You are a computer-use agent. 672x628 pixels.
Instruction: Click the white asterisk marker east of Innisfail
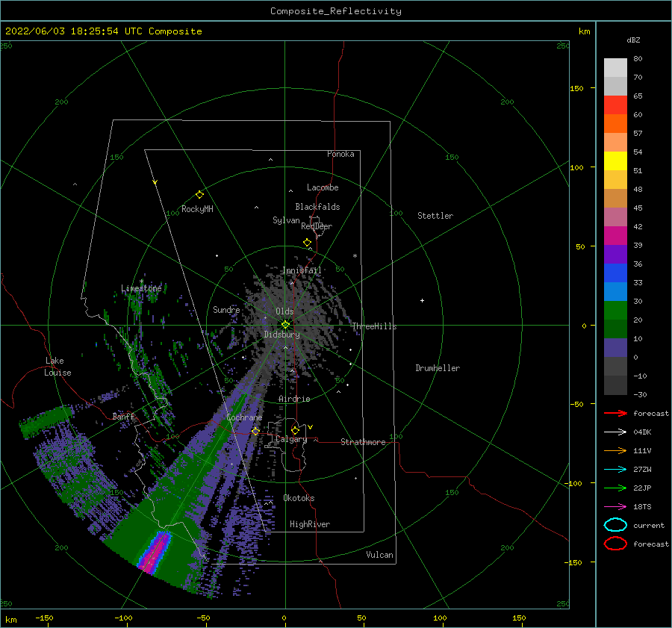[355, 256]
